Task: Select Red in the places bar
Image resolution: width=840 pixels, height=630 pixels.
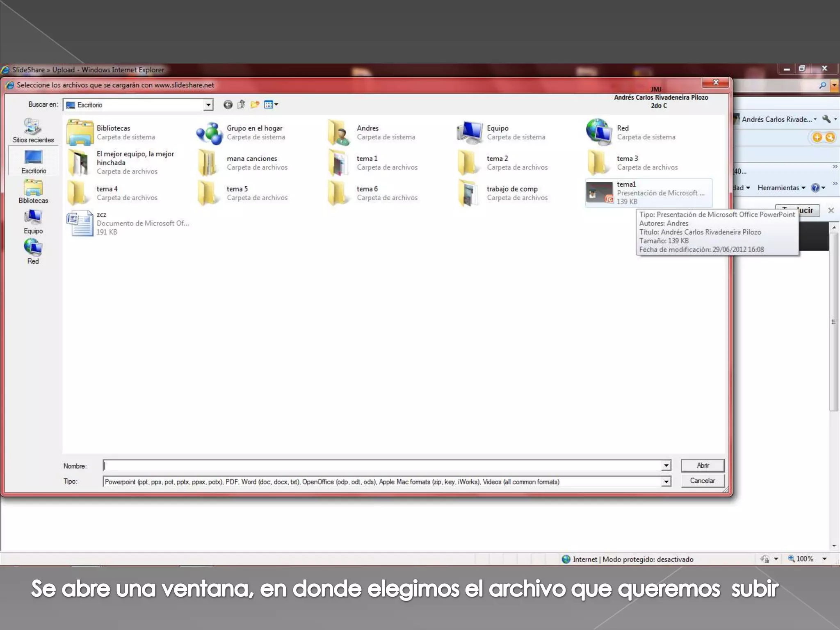Action: tap(33, 252)
